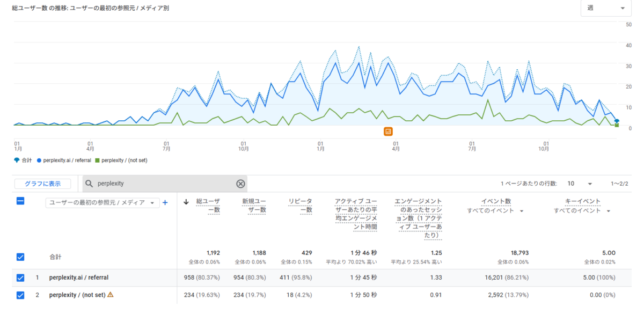Clear the perplexity search with X icon
This screenshot has width=644, height=314.
coord(240,184)
